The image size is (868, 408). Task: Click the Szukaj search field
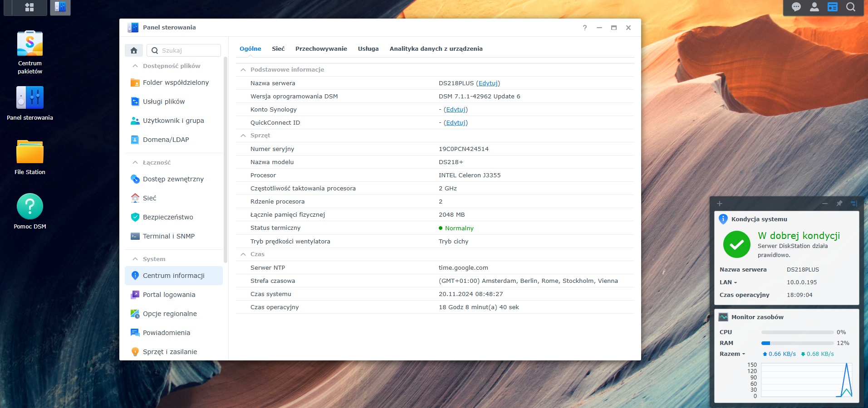click(184, 50)
